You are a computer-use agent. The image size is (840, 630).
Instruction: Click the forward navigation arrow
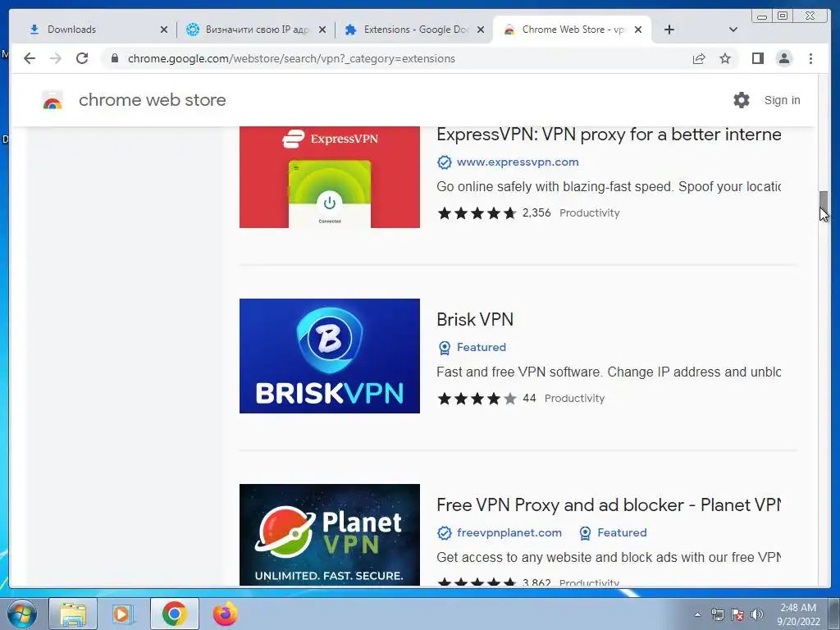coord(56,58)
